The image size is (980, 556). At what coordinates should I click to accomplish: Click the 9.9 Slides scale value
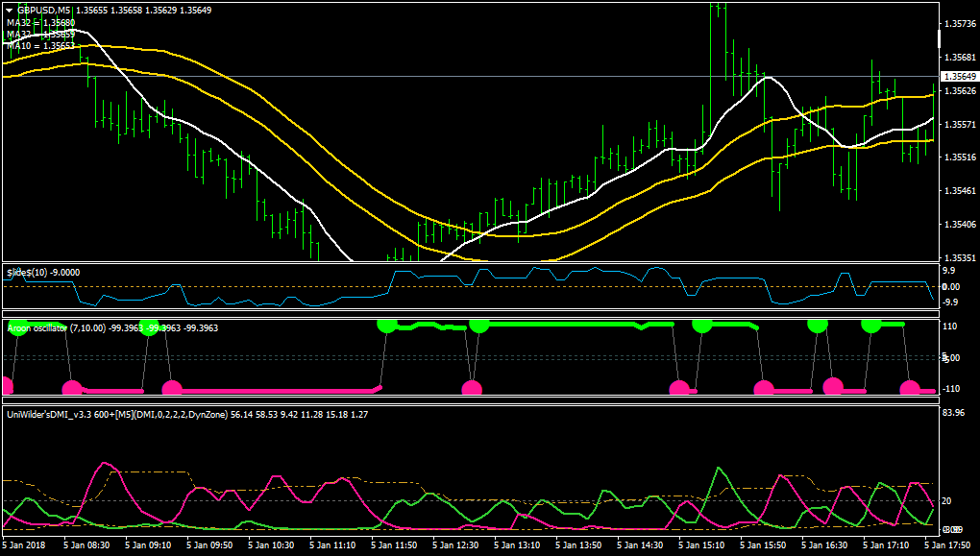[948, 271]
